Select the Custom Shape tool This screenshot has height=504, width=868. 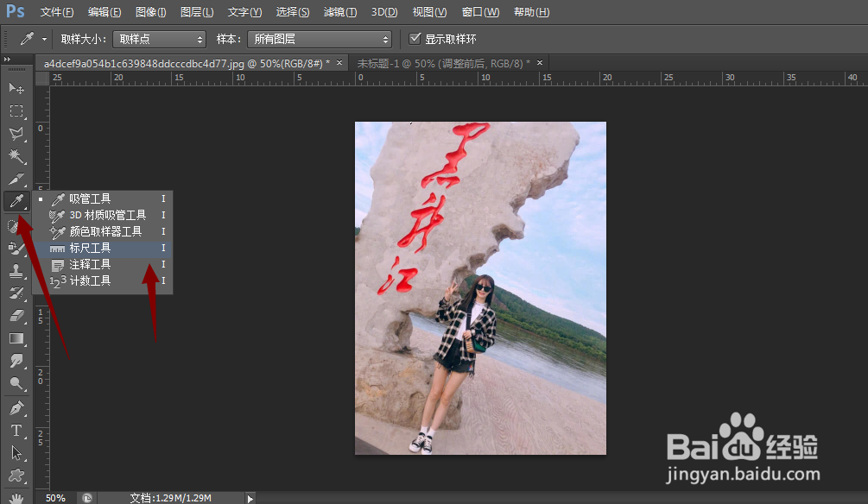16,476
